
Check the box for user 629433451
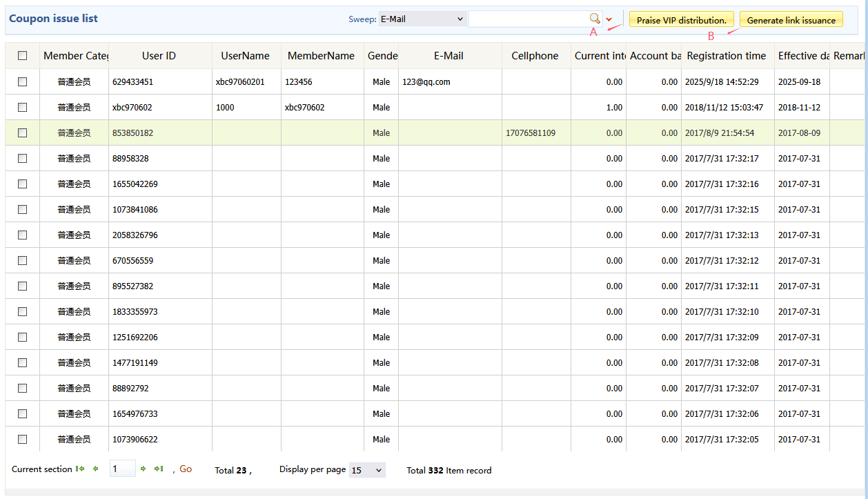click(23, 81)
